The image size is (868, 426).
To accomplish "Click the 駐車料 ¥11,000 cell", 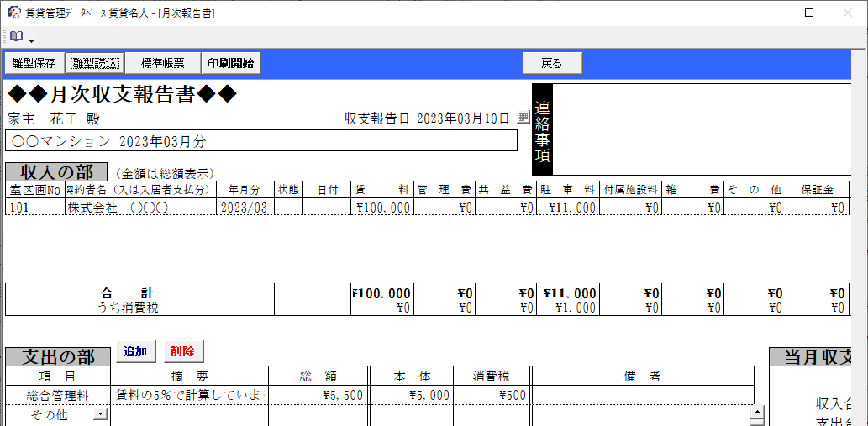I will tap(568, 208).
